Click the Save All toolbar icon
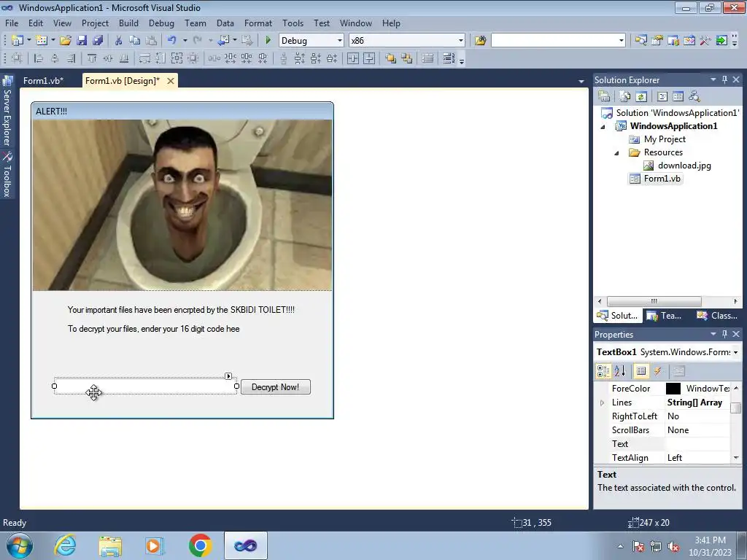747x560 pixels. [98, 41]
